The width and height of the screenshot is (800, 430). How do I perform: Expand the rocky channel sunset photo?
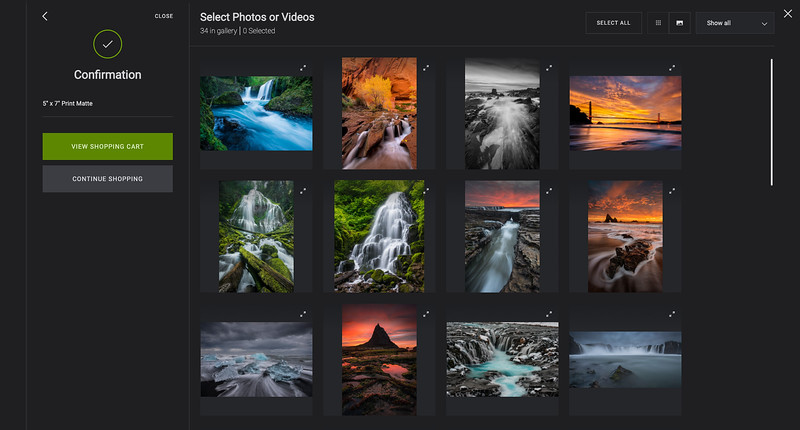549,191
